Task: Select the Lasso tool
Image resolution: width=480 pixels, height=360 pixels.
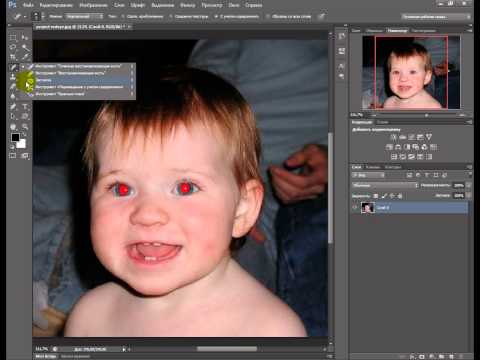Action: pyautogui.click(x=13, y=47)
